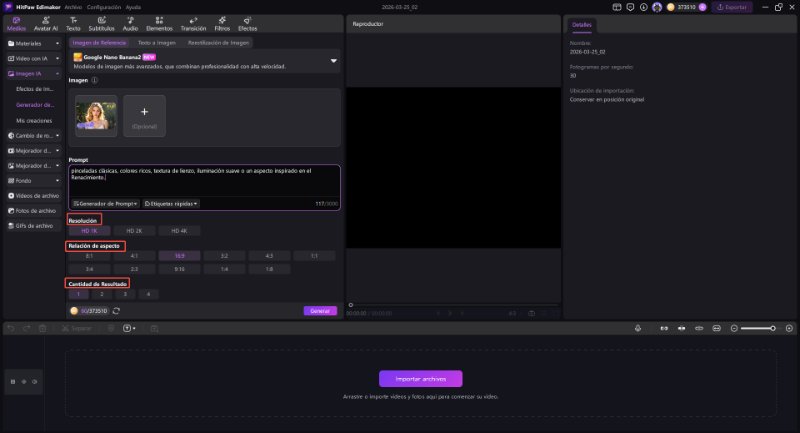This screenshot has height=433, width=800.
Task: Click the refresh credits icon
Action: (x=117, y=311)
